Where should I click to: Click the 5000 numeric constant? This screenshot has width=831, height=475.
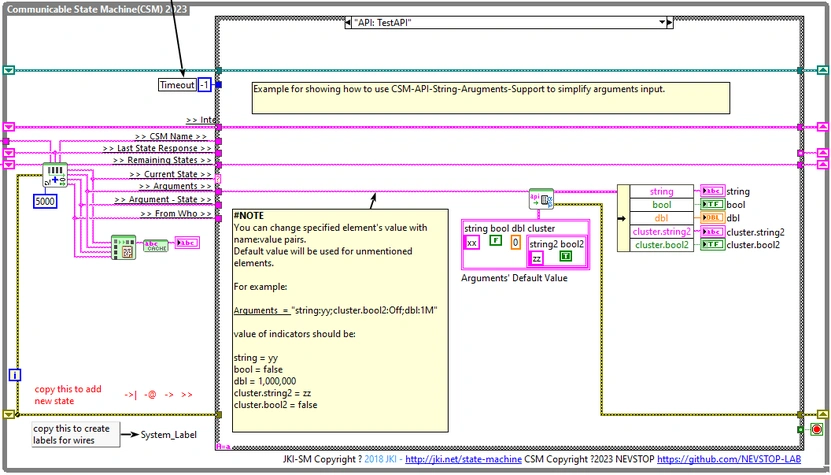45,201
